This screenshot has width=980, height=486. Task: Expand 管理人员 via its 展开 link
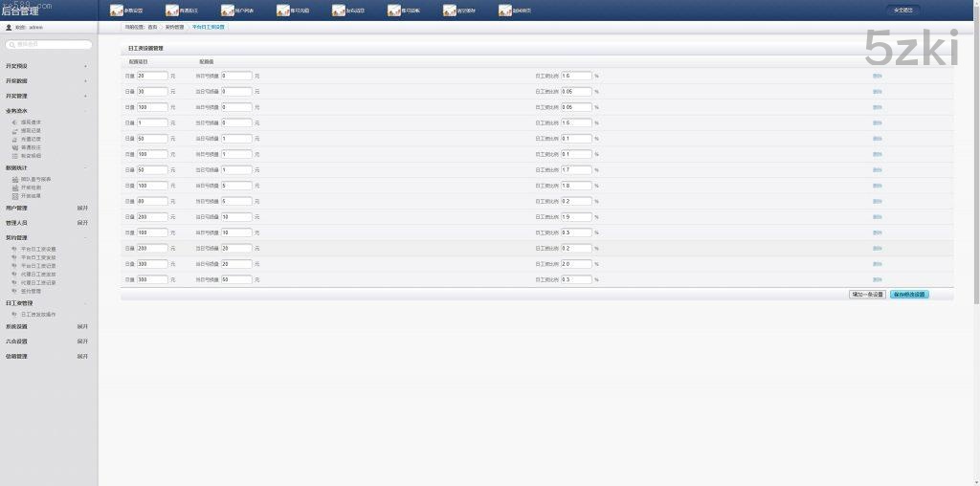pos(82,222)
